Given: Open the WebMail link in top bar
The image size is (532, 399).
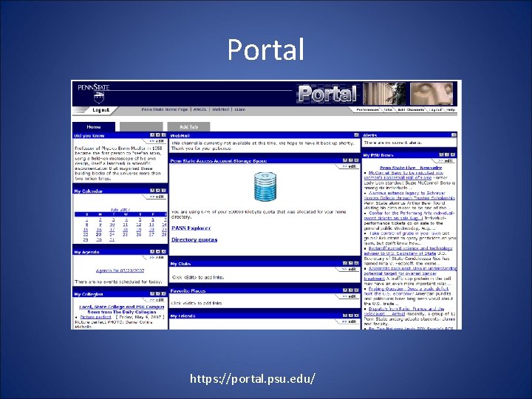Looking at the screenshot, I should [x=221, y=109].
